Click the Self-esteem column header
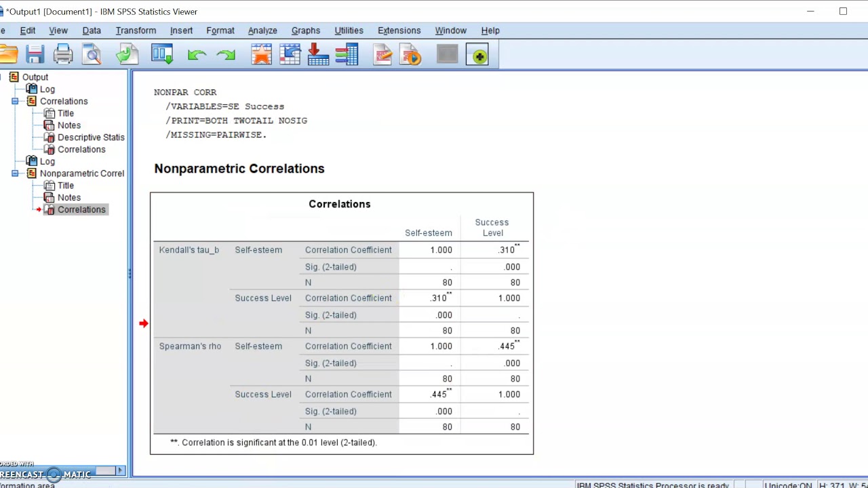 click(429, 233)
